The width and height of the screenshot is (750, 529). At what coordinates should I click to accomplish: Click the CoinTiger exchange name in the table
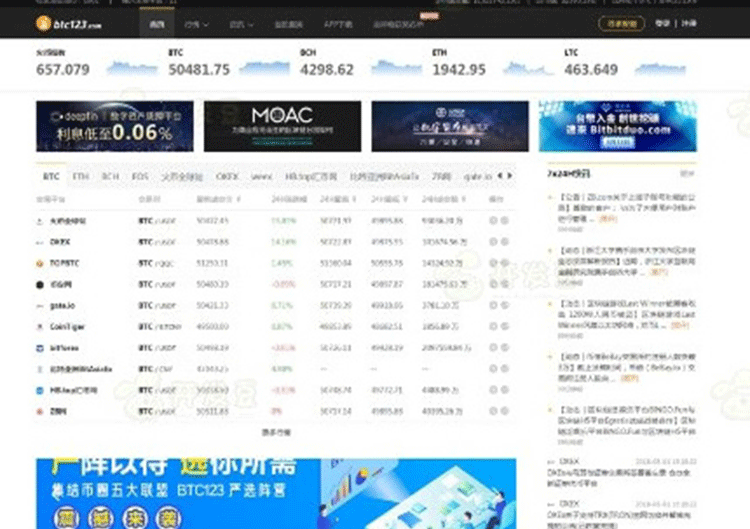[67, 327]
